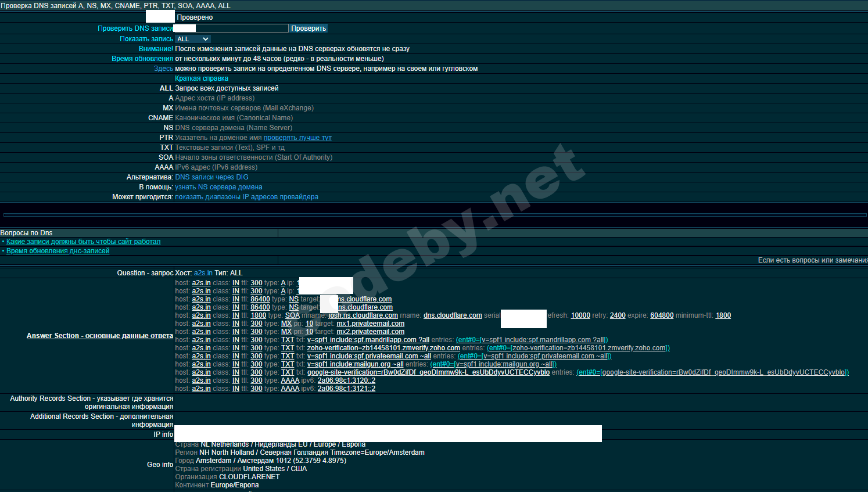Click Организация CLOUDFLARENET text

pos(227,477)
